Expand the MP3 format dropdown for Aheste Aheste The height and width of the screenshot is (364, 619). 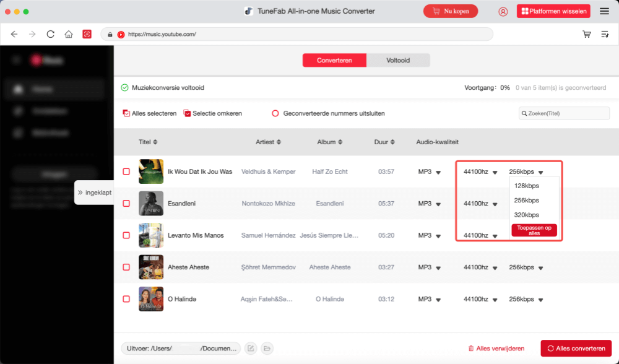point(438,267)
